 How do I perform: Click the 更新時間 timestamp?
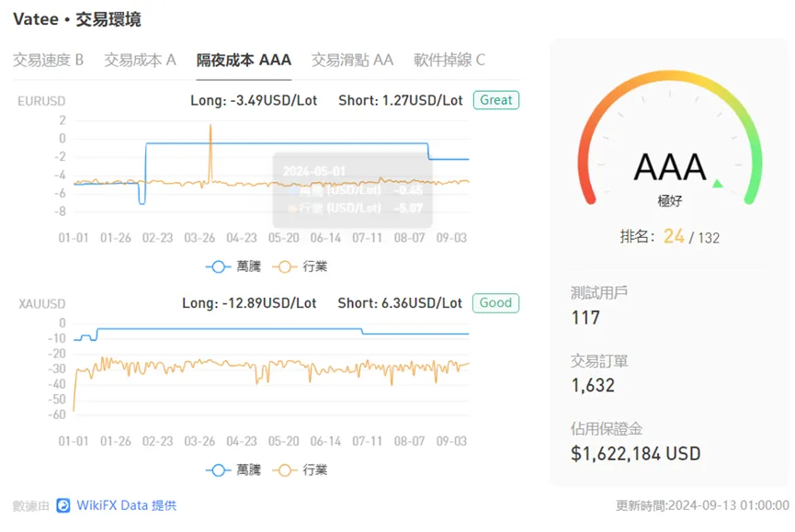coord(703,505)
